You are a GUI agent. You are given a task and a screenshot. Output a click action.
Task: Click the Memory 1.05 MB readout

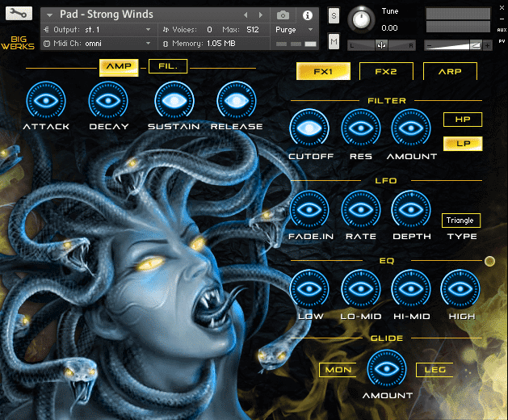click(204, 44)
